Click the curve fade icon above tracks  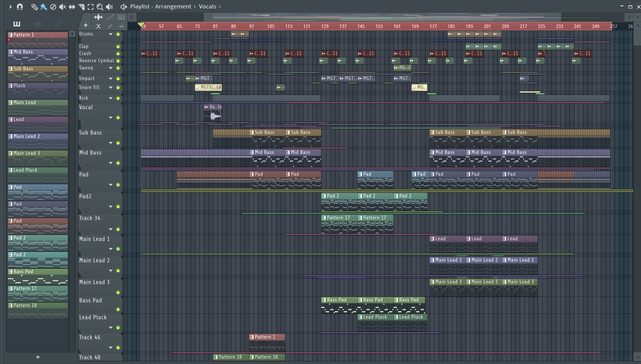tap(110, 26)
